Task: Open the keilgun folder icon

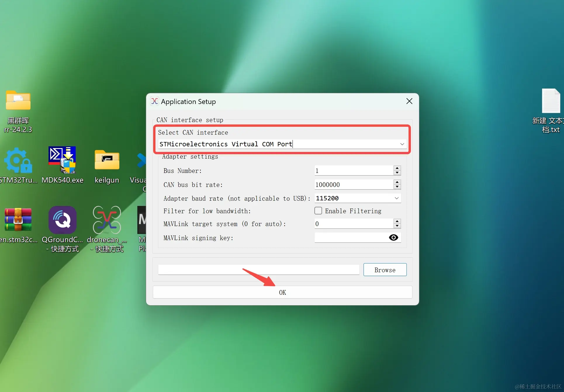Action: tap(107, 161)
